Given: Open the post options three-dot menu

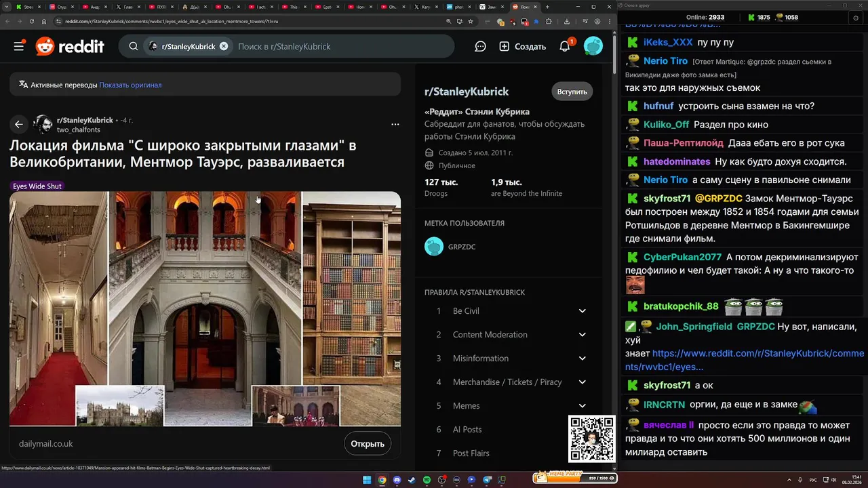Looking at the screenshot, I should (395, 124).
